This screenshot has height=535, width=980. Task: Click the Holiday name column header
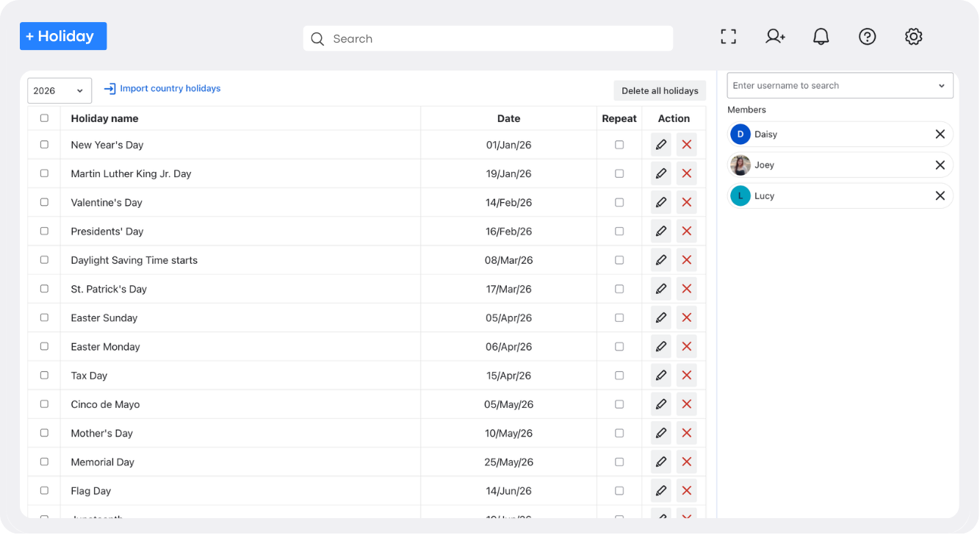(x=104, y=118)
